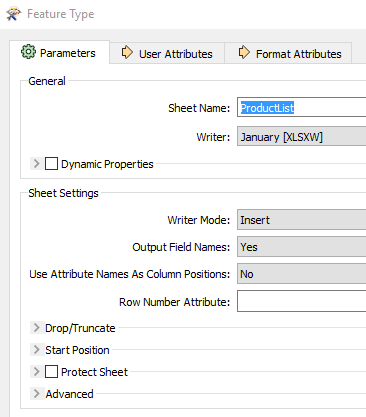Image resolution: width=366 pixels, height=417 pixels.
Task: Click the FME Feature Type window icon
Action: pyautogui.click(x=13, y=14)
